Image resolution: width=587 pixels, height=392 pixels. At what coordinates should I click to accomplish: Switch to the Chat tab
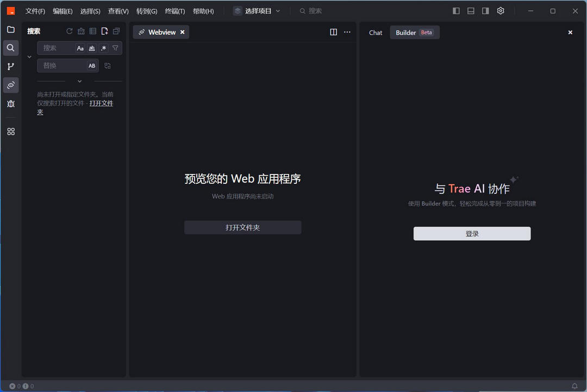point(375,33)
